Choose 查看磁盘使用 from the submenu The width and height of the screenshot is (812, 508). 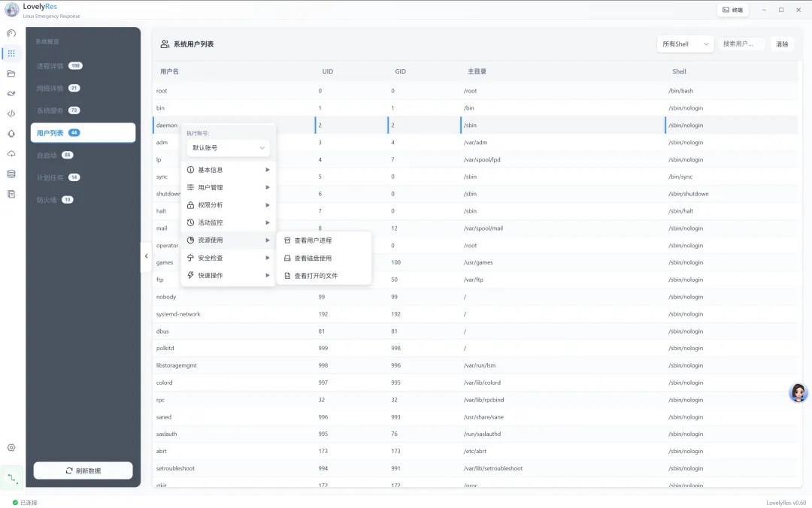click(x=324, y=258)
